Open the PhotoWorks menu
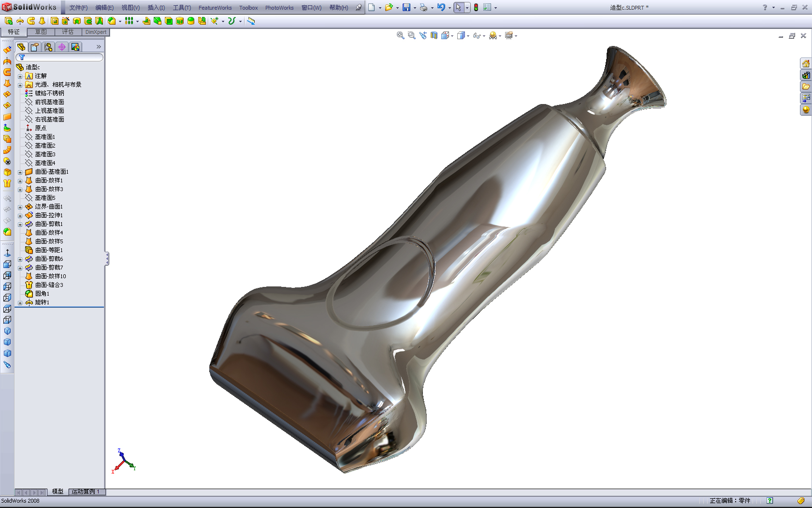This screenshot has height=508, width=812. coord(279,8)
